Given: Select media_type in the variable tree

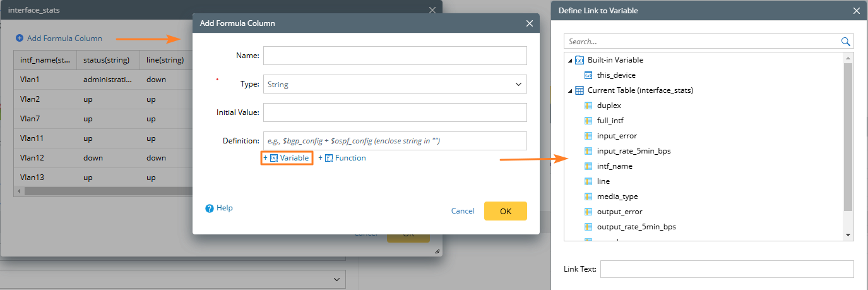Looking at the screenshot, I should point(617,196).
